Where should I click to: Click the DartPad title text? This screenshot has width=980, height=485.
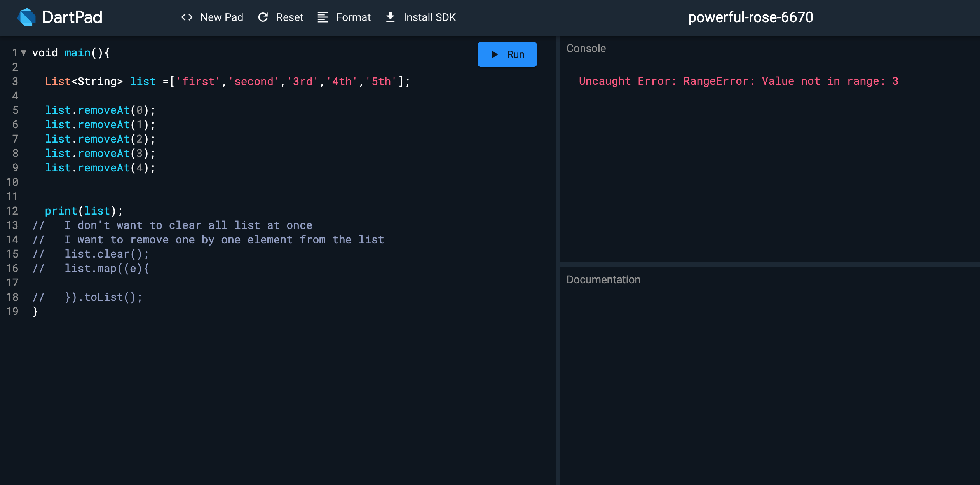click(72, 17)
